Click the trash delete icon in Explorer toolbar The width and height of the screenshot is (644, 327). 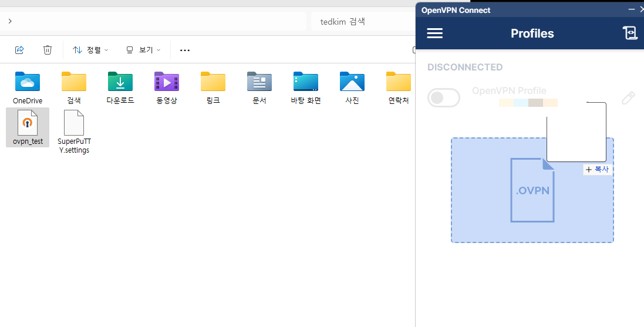[x=48, y=50]
